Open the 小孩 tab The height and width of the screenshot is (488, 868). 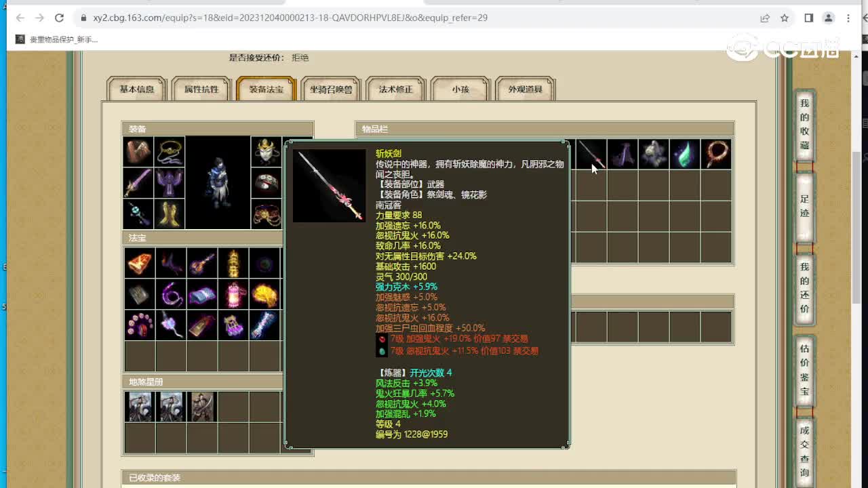coord(460,89)
